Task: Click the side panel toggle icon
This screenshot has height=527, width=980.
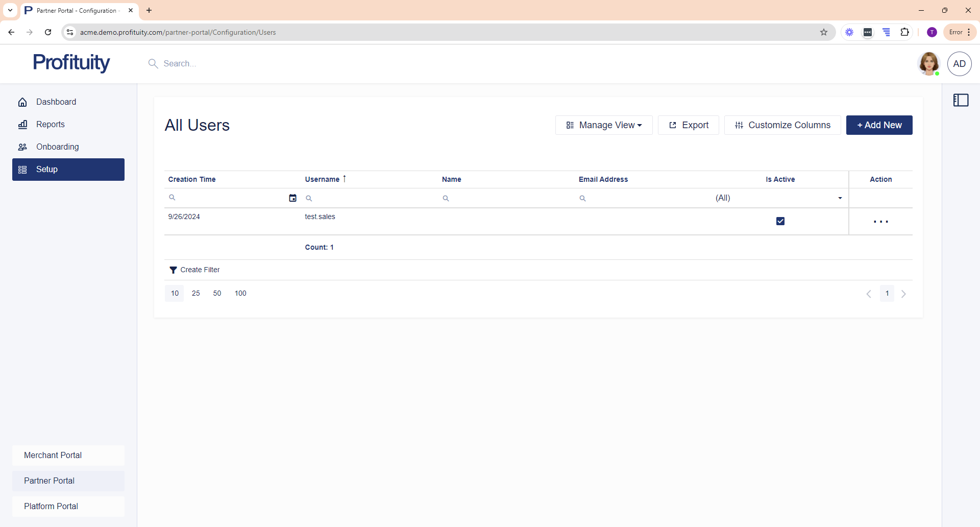Action: 961,100
